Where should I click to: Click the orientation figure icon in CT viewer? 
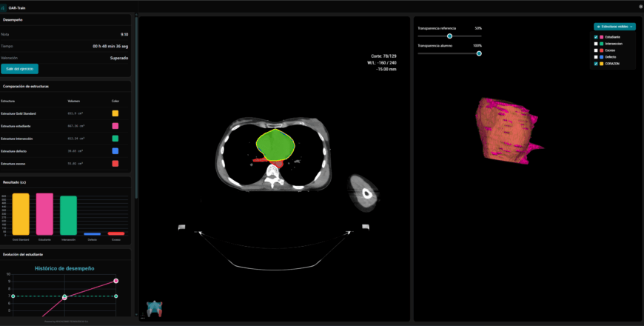point(154,310)
